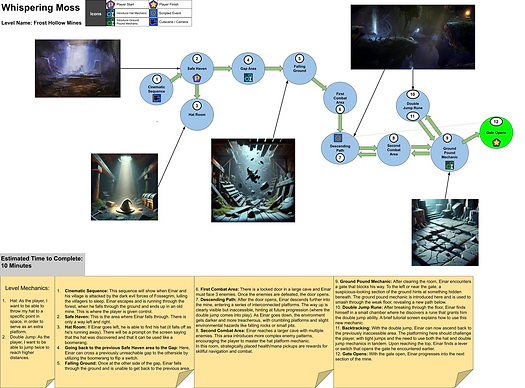Click 'Descending Path:' heading in the notes
Viewport: 525px width, 388px height.
tap(217, 299)
